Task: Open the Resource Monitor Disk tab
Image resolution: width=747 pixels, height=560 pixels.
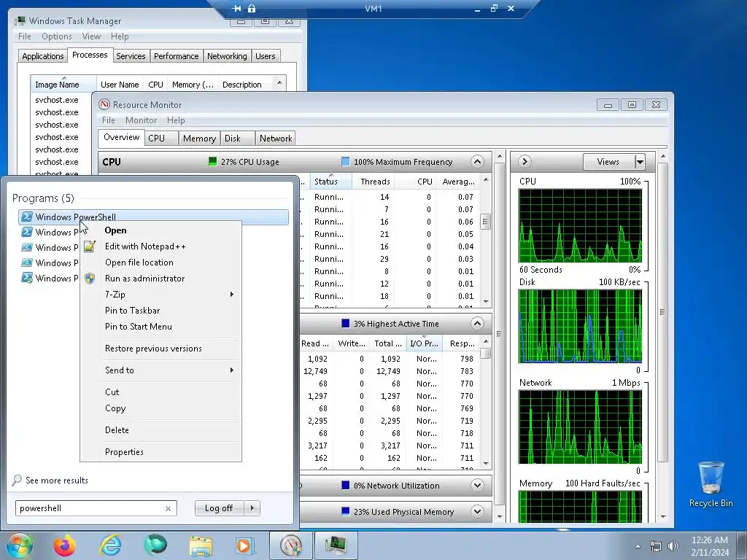Action: pyautogui.click(x=238, y=139)
